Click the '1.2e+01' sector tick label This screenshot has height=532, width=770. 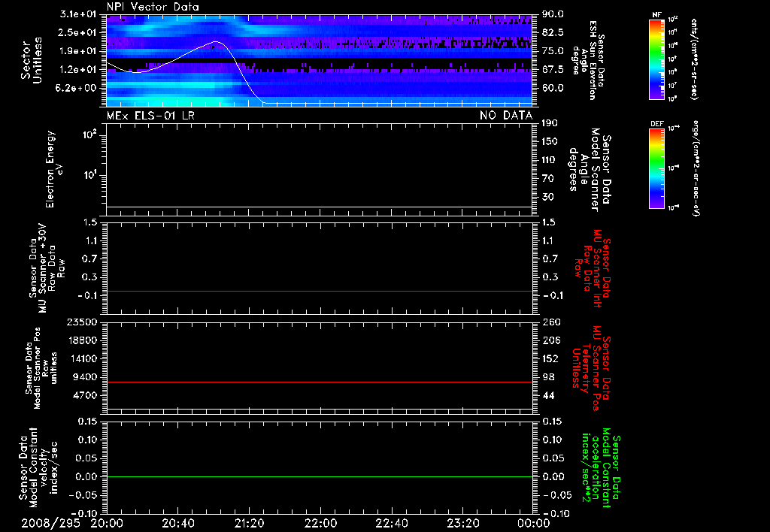[77, 70]
